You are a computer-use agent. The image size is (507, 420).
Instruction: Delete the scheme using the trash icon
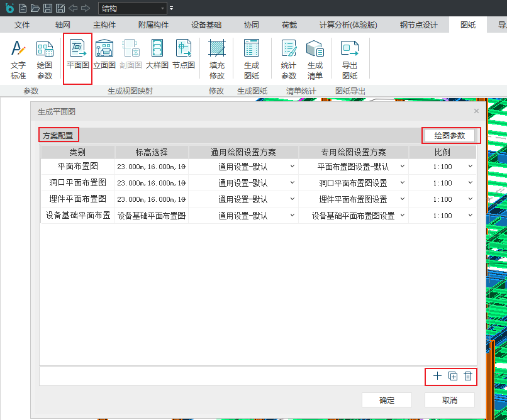pyautogui.click(x=468, y=376)
